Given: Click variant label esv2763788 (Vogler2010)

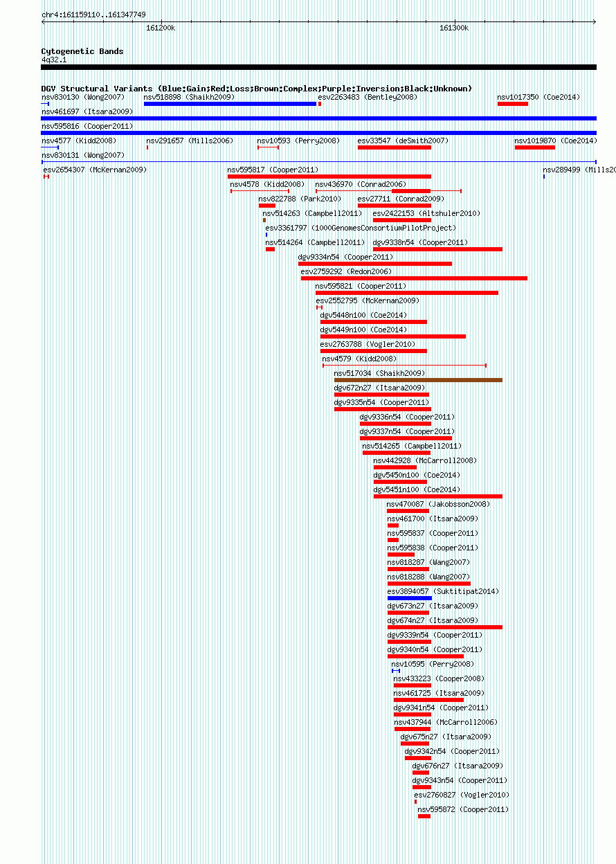Looking at the screenshot, I should point(368,344).
